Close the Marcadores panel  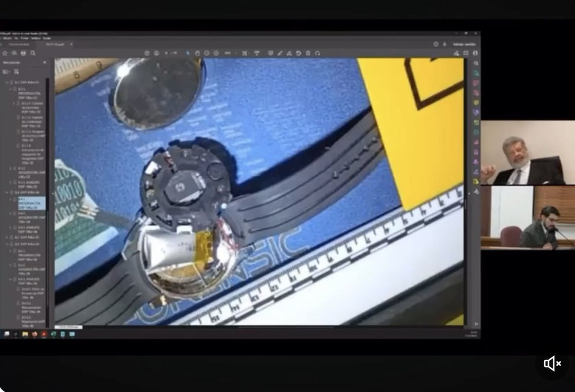45,63
